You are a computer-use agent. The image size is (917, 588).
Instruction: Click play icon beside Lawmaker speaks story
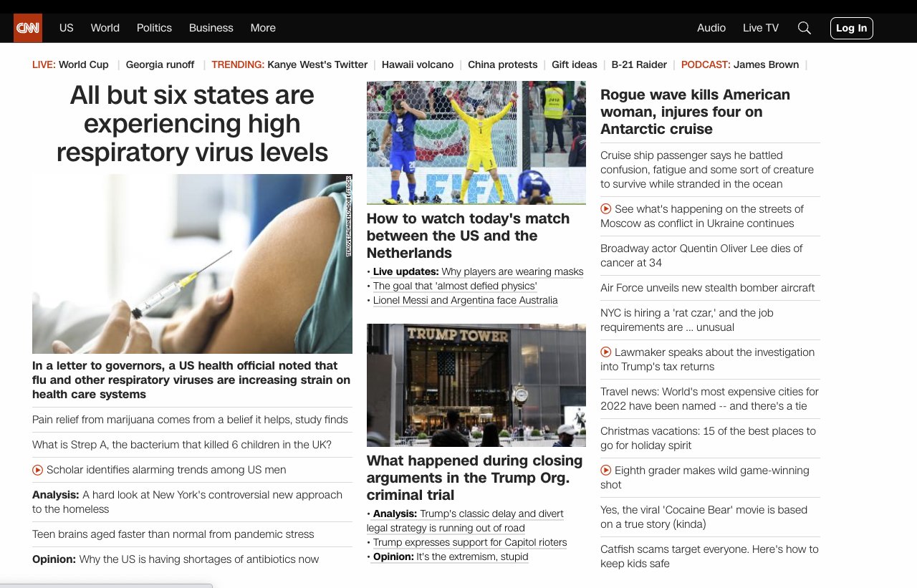[x=606, y=352]
